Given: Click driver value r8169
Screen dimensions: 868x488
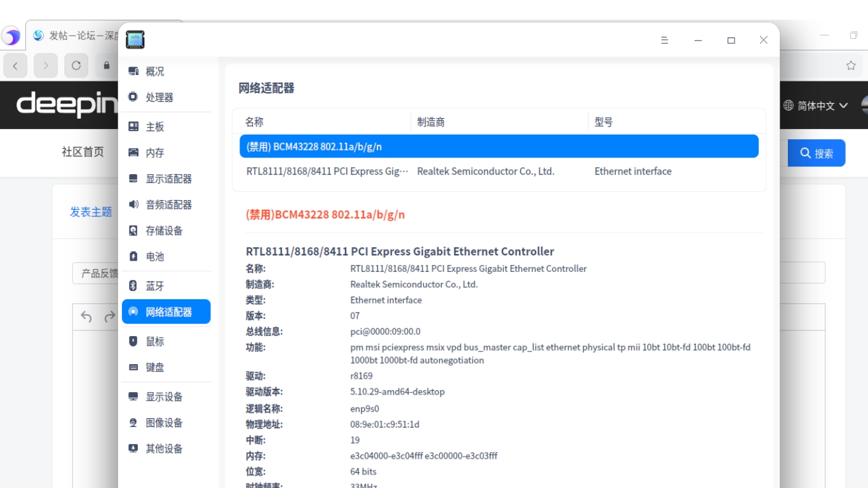Looking at the screenshot, I should click(362, 376).
